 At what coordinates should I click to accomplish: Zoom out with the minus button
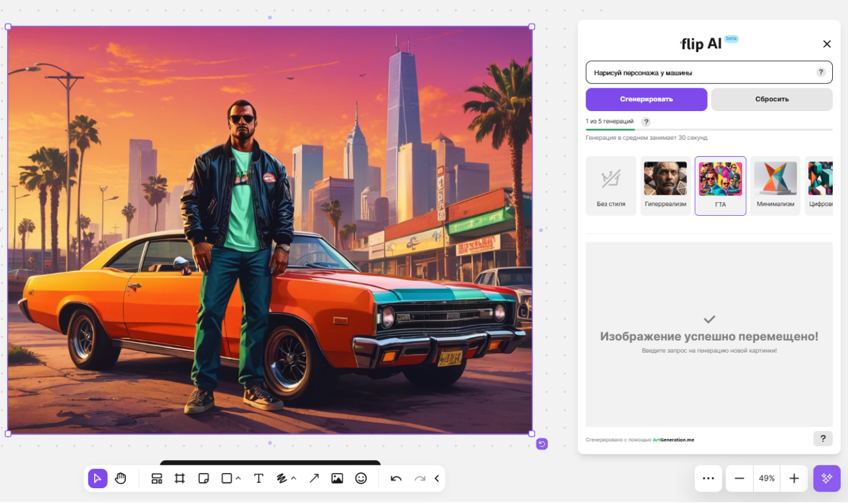(739, 478)
